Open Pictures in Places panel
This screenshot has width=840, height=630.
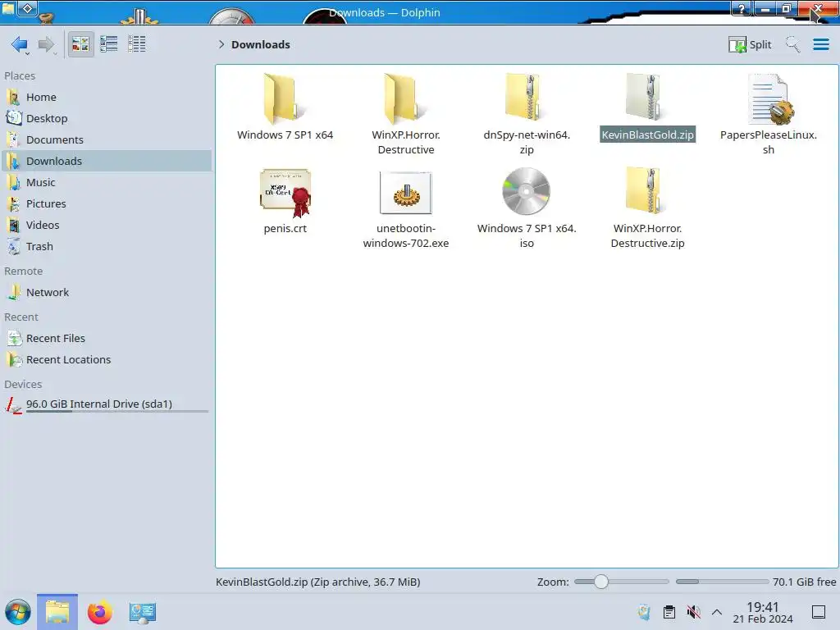pos(106,203)
